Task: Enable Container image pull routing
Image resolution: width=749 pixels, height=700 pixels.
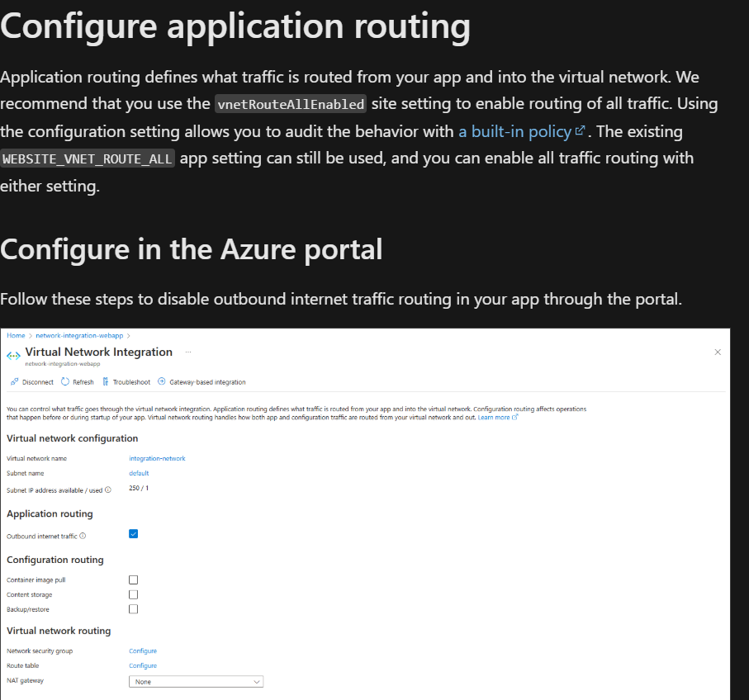Action: pyautogui.click(x=133, y=579)
